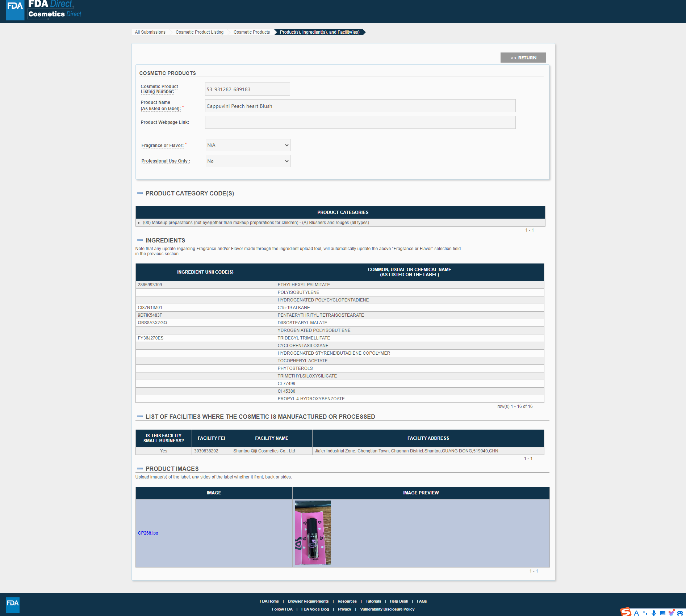Go to All Submissions breadcrumb
The image size is (686, 616).
(150, 32)
